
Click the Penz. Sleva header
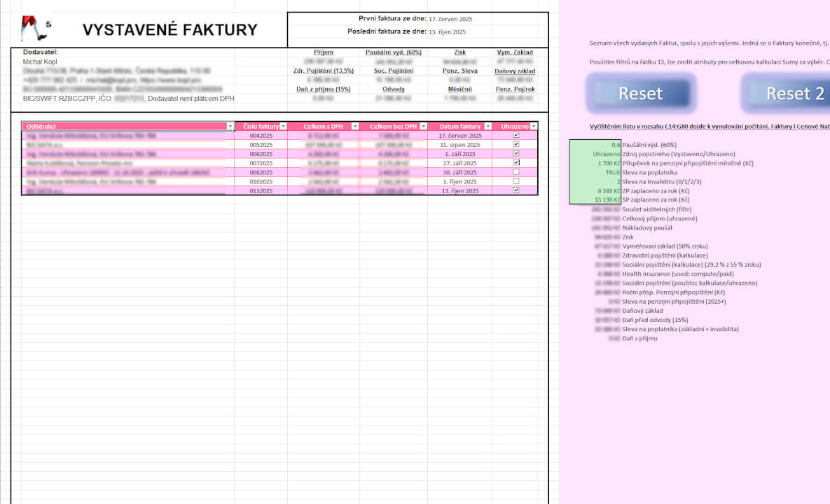pos(460,71)
